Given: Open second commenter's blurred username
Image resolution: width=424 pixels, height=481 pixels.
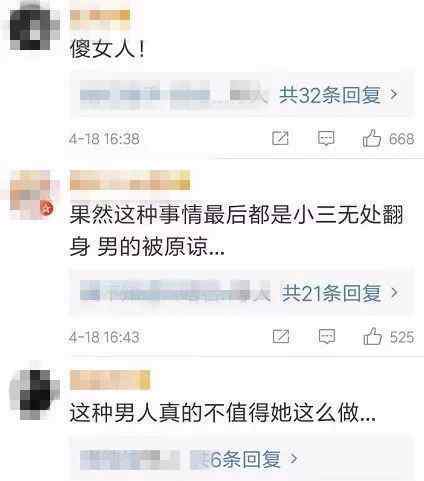Looking at the screenshot, I should (130, 180).
